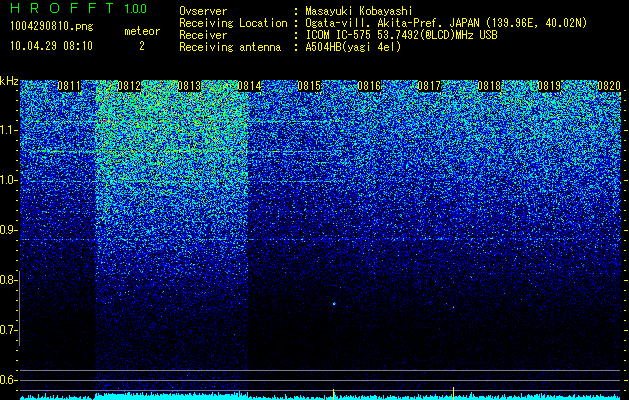Image resolution: width=629 pixels, height=400 pixels.
Task: Click the yellow meteor detection tick in minute 08:17
Action: click(x=453, y=393)
